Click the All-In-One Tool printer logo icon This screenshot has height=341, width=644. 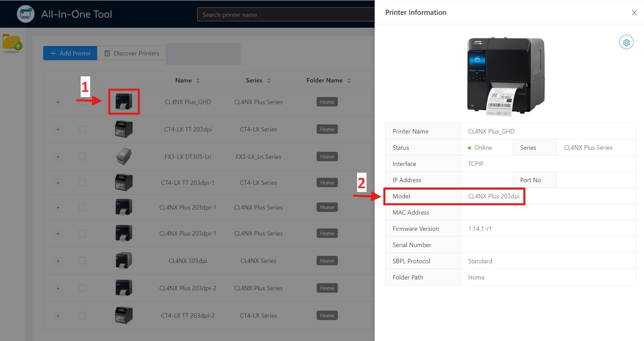(25, 14)
